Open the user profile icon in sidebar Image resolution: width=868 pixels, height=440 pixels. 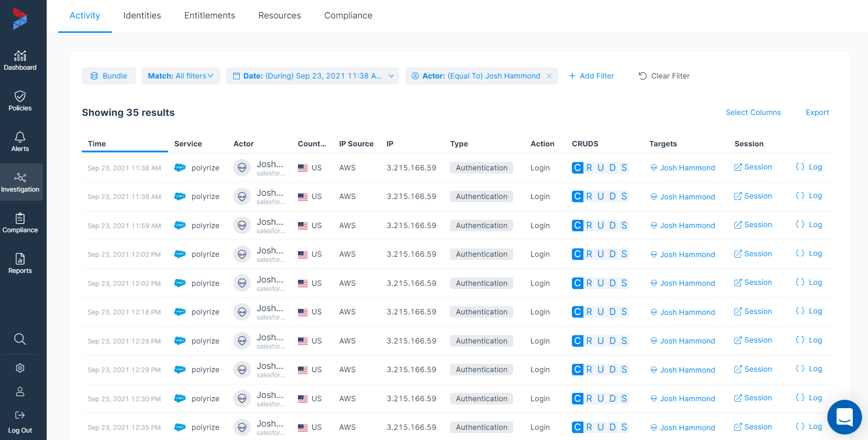[20, 392]
